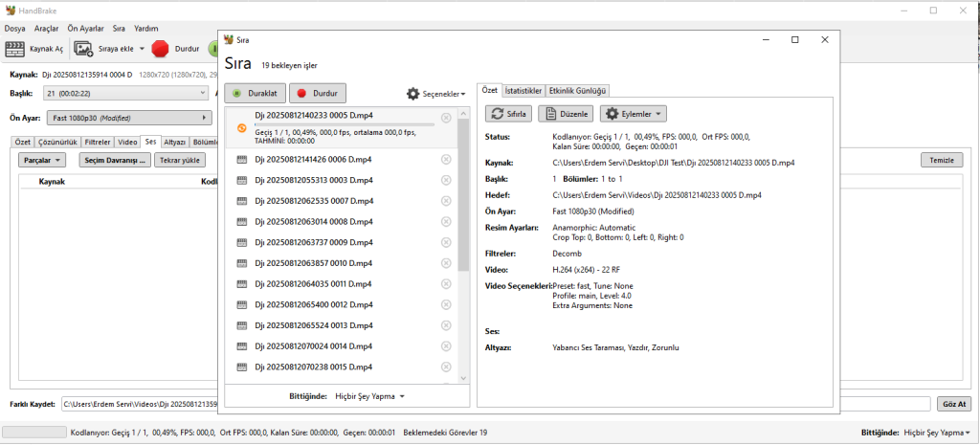Open the Yardım menu

145,28
